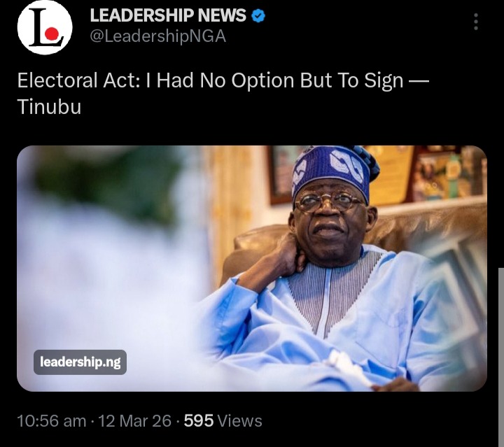Open the 595 view count number
The height and width of the screenshot is (447, 504).
point(199,421)
